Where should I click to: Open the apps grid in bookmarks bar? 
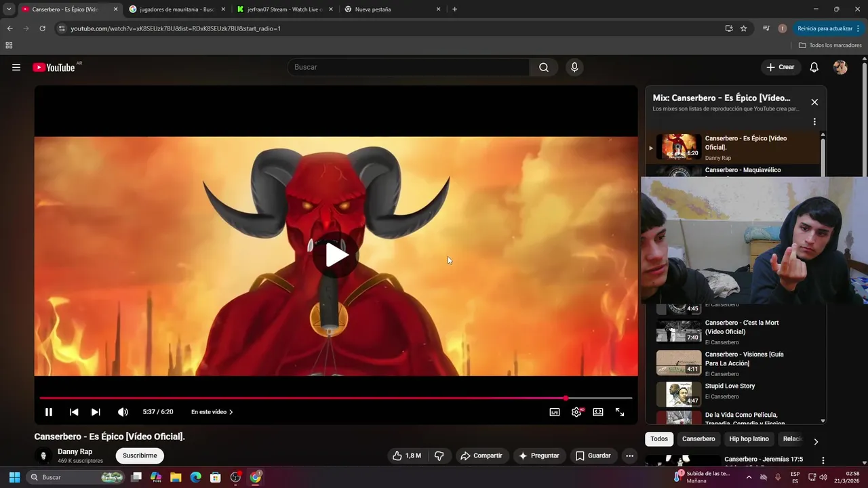tap(9, 45)
